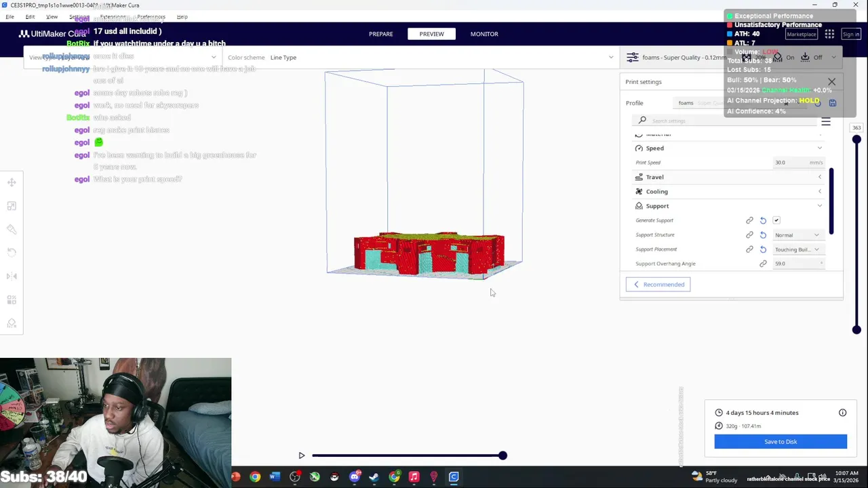Open print time info icon

(842, 413)
